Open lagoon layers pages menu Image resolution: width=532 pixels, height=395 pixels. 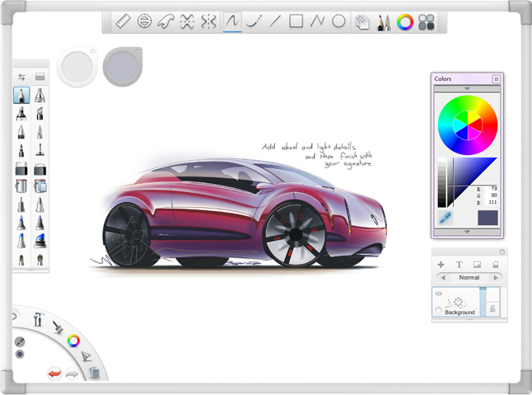point(95,373)
